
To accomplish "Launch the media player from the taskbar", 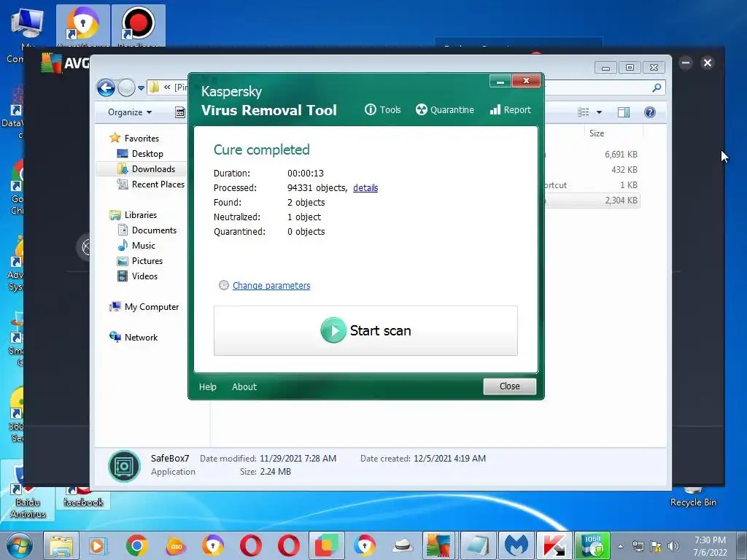I will pos(98,545).
